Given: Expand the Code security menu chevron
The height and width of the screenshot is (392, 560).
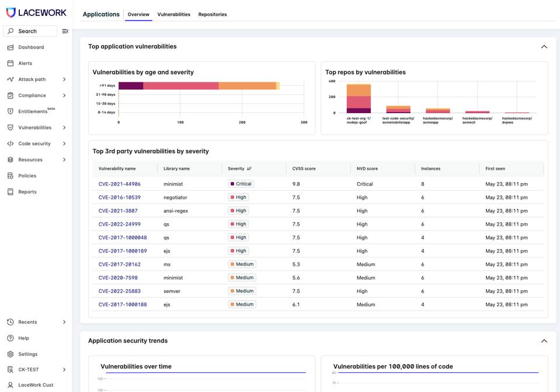Looking at the screenshot, I should tap(64, 143).
